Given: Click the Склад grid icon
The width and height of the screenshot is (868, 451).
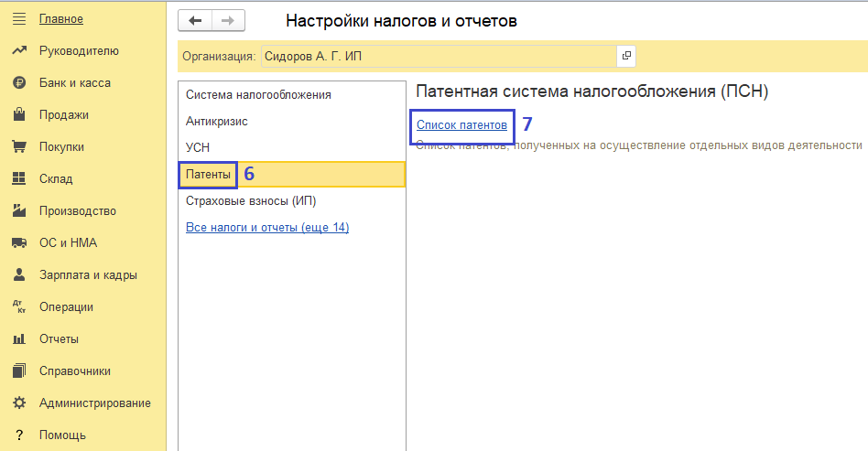Looking at the screenshot, I should click(x=18, y=179).
